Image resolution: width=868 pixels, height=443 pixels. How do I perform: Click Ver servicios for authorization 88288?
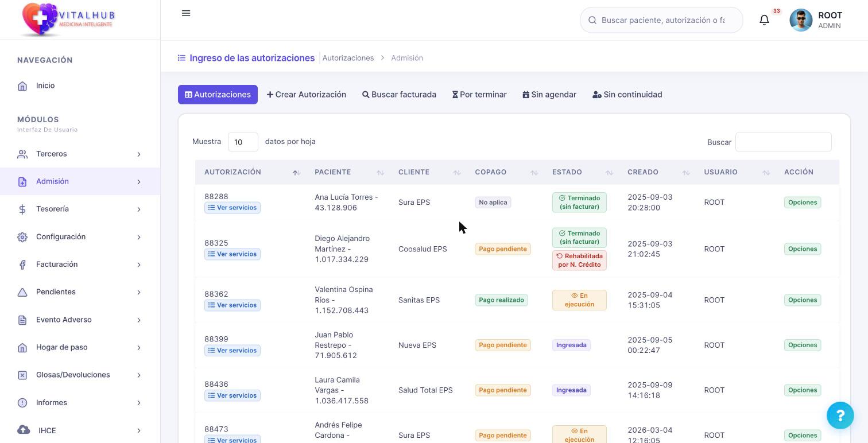coord(232,208)
